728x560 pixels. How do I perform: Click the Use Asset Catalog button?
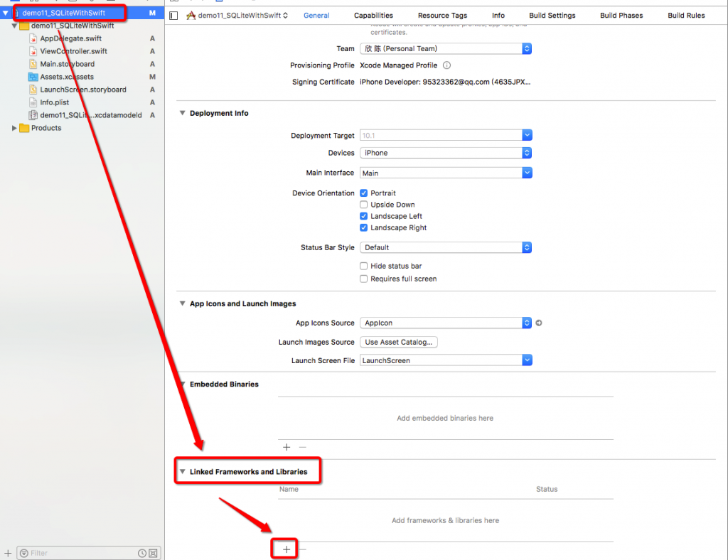[x=398, y=342]
